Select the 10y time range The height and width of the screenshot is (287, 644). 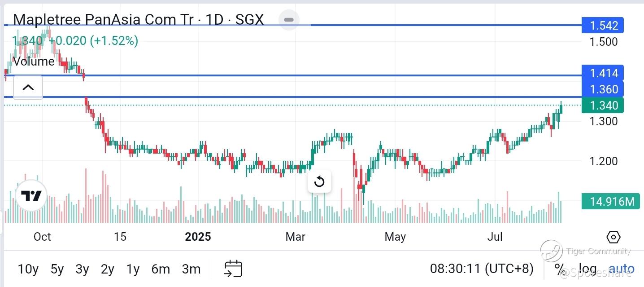28,269
